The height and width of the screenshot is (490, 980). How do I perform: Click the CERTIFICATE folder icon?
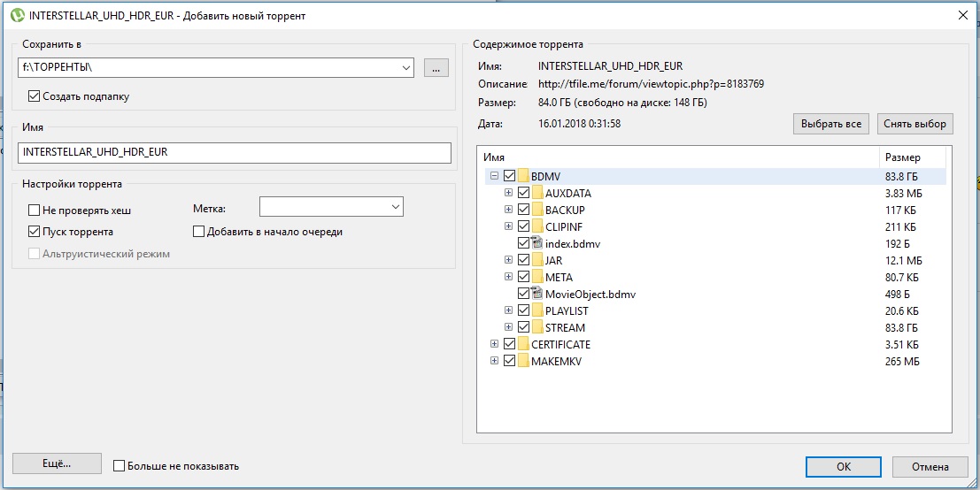[522, 344]
